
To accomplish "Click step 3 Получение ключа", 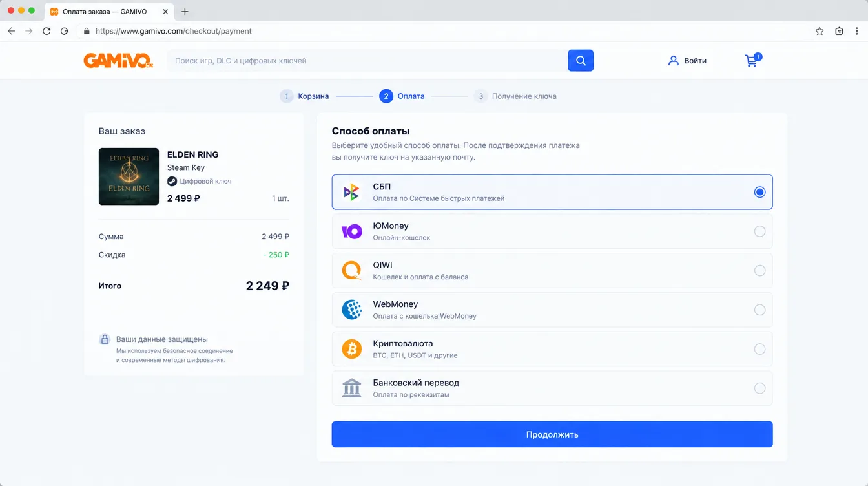I will 515,96.
